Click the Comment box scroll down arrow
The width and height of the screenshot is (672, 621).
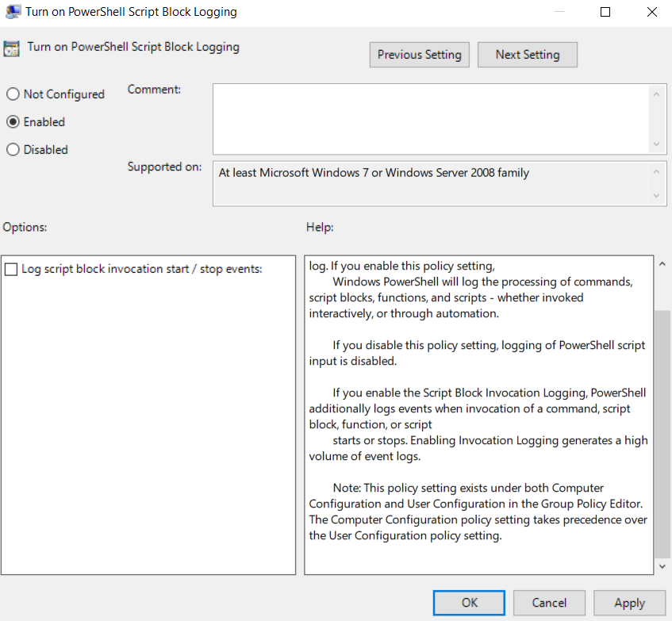[656, 145]
